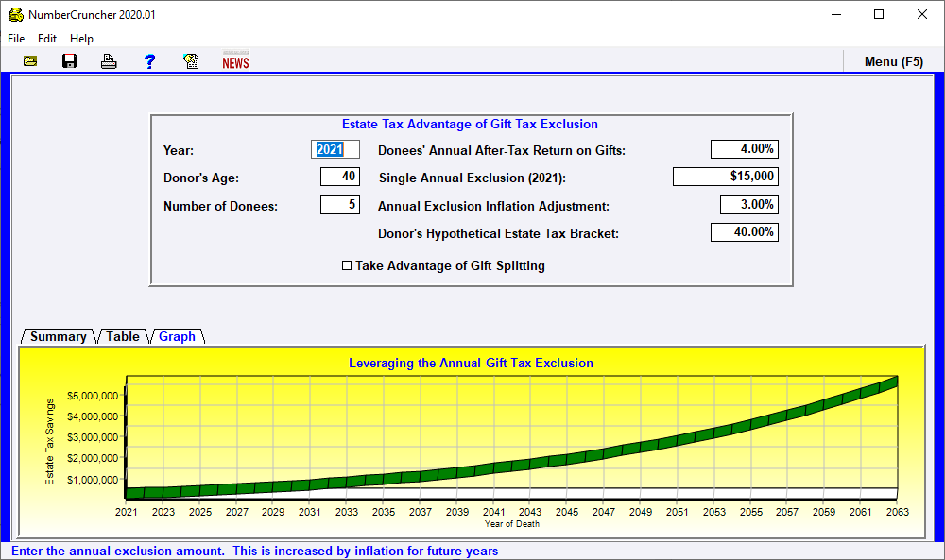The width and height of the screenshot is (945, 560).
Task: Open the Help menu
Action: [x=81, y=39]
